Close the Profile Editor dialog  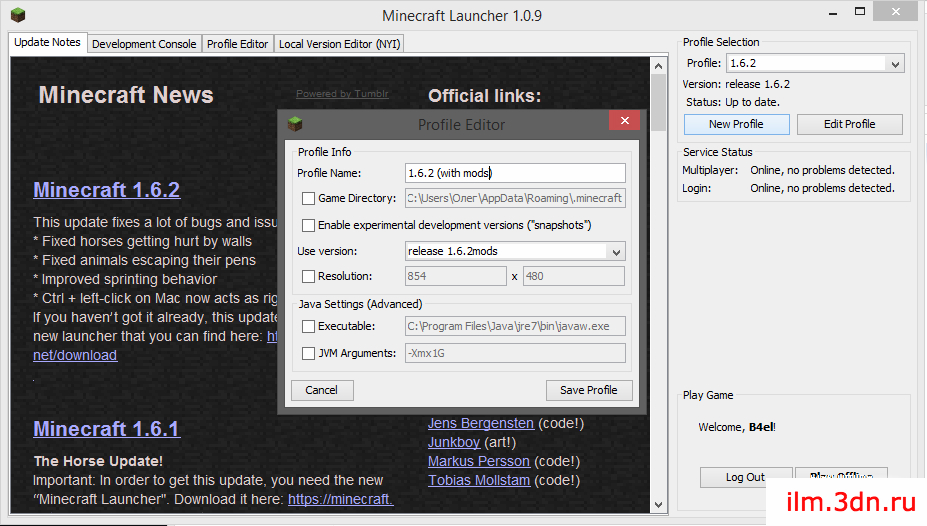[624, 121]
